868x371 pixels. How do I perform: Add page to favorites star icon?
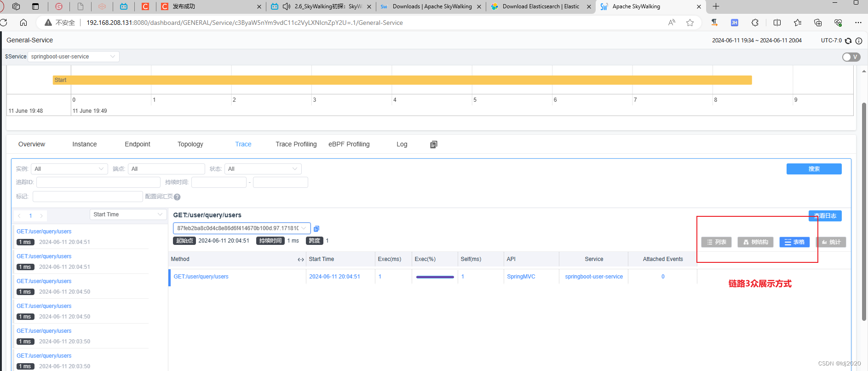pos(690,23)
